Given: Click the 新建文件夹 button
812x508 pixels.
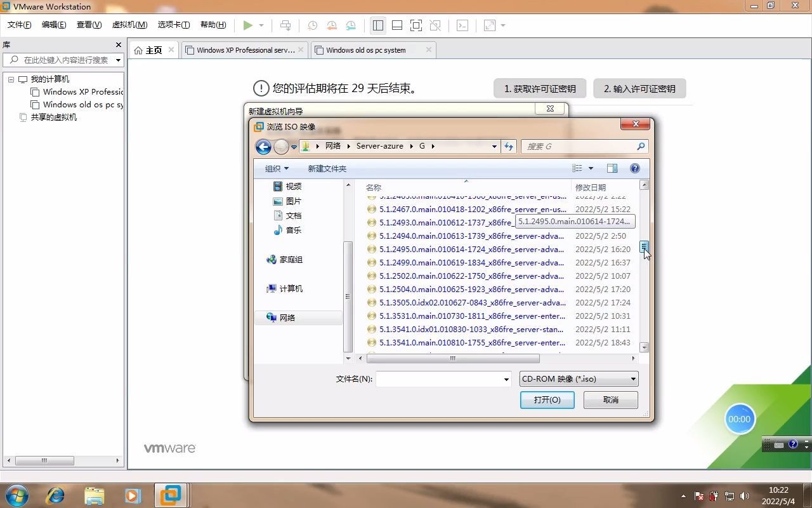Looking at the screenshot, I should click(327, 168).
